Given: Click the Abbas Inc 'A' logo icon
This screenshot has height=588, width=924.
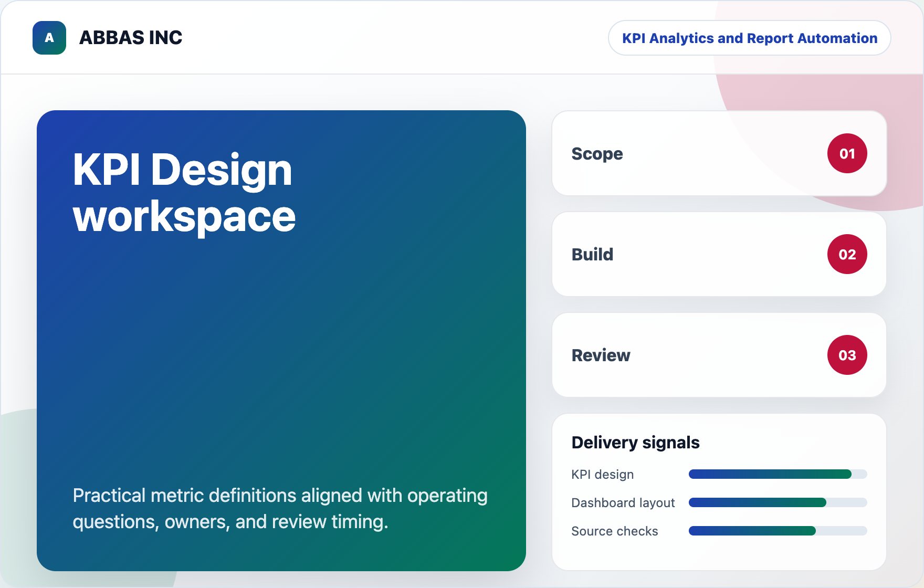Looking at the screenshot, I should (x=49, y=38).
